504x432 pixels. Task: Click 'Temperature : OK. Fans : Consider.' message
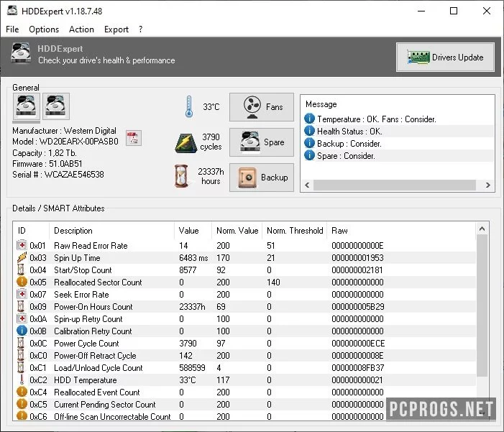[x=377, y=119]
